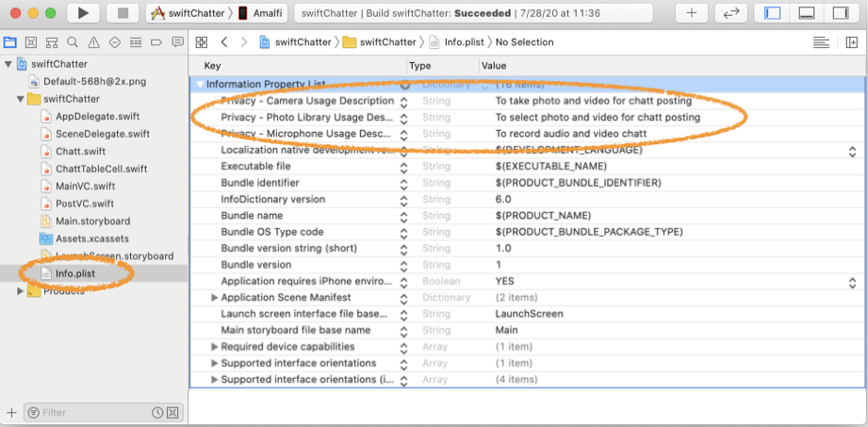Open Localization native development region value dropdown

[x=852, y=151]
